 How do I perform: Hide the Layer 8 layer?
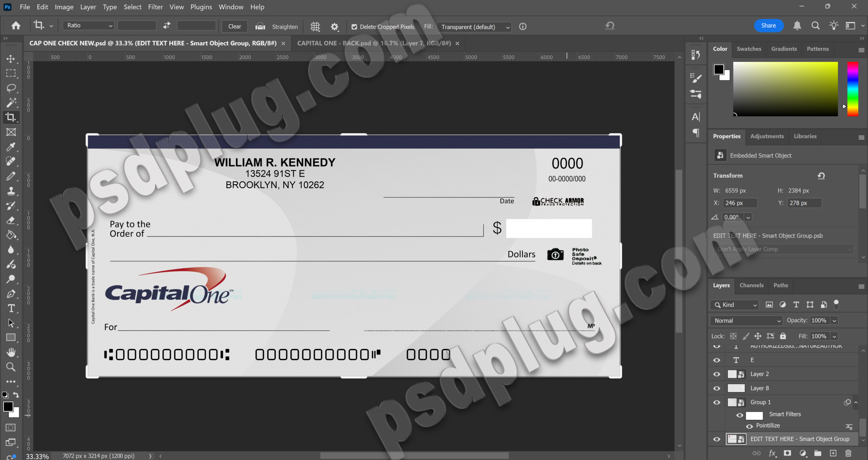(x=716, y=388)
